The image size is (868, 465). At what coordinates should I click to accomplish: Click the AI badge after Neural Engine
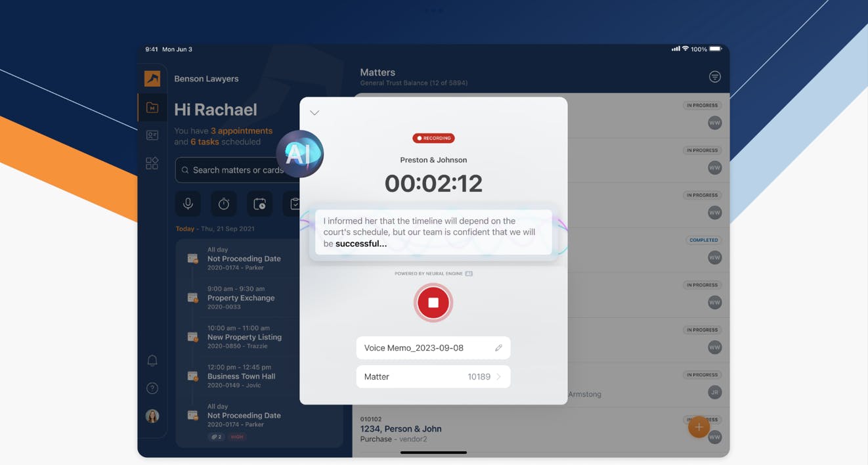point(469,273)
